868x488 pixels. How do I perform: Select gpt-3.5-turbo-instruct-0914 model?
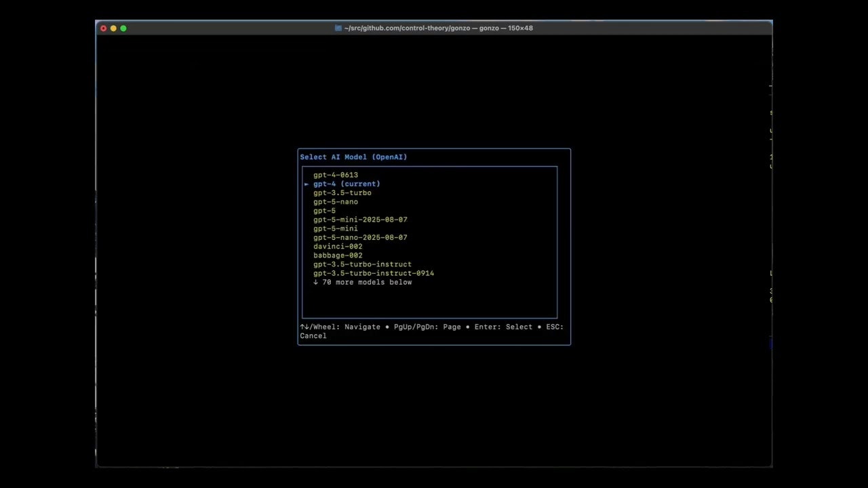point(374,273)
